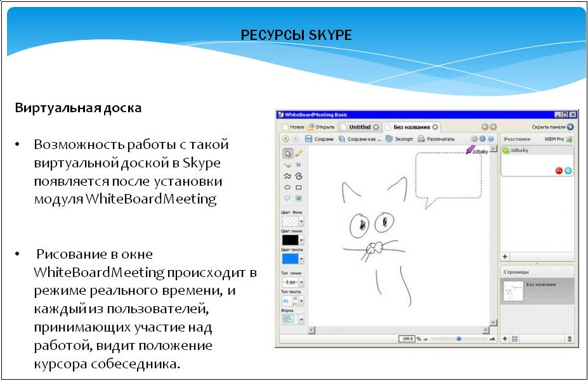Click the blue info icon
588x381 pixels.
(483, 139)
